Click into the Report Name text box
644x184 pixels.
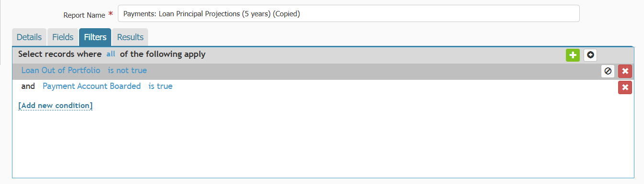click(348, 13)
